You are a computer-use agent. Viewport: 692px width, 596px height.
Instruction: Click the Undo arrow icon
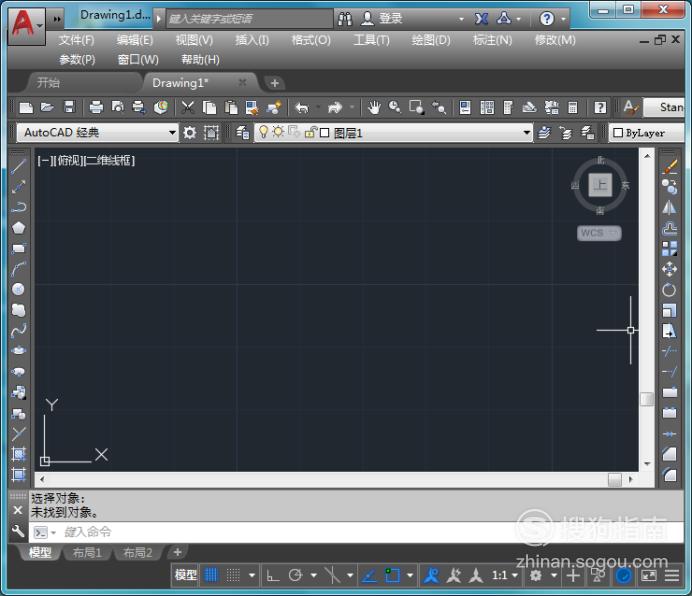point(302,107)
